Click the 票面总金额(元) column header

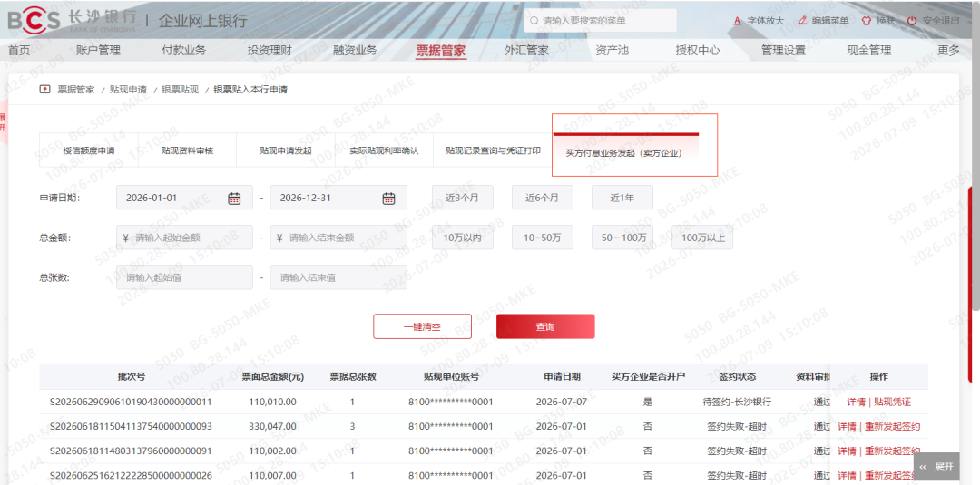coord(273,377)
